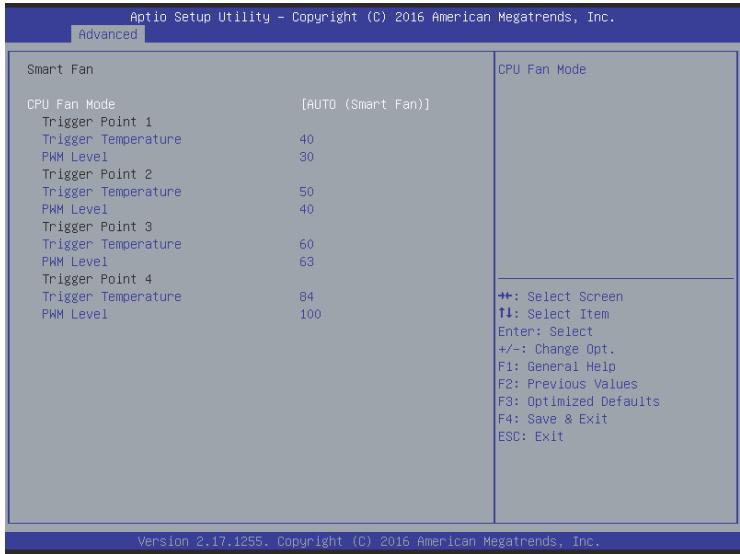Edit Trigger Point 3 PWM value 63
Screen dimensions: 740x554
click(306, 262)
